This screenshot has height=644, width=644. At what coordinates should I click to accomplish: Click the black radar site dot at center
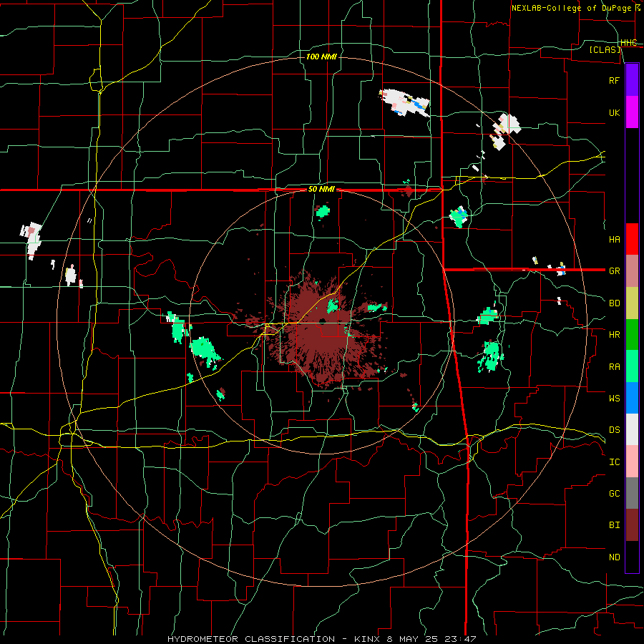coord(322,321)
